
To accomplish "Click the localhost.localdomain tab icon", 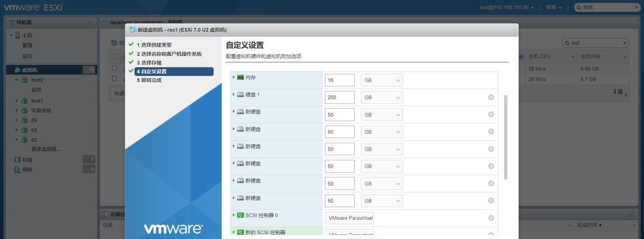I will point(106,23).
